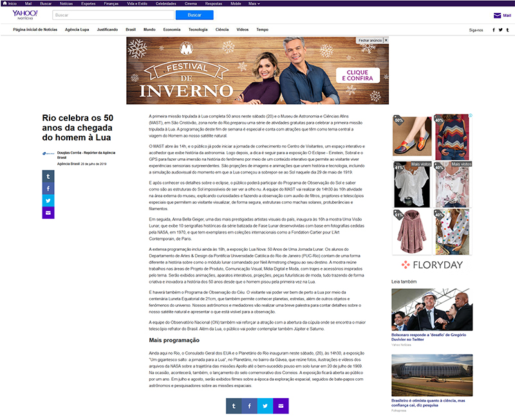Share article on Tumblr from left sidebar

tap(48, 176)
